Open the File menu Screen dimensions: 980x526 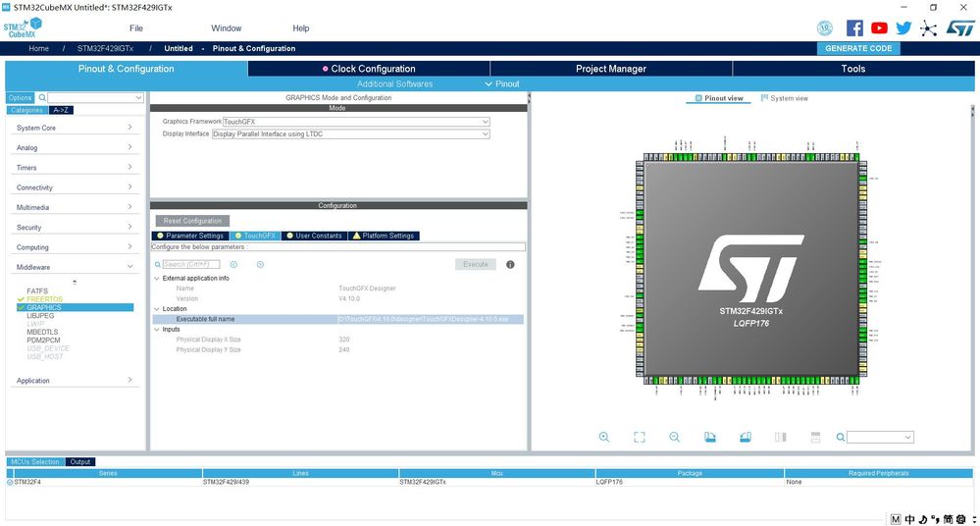click(136, 28)
